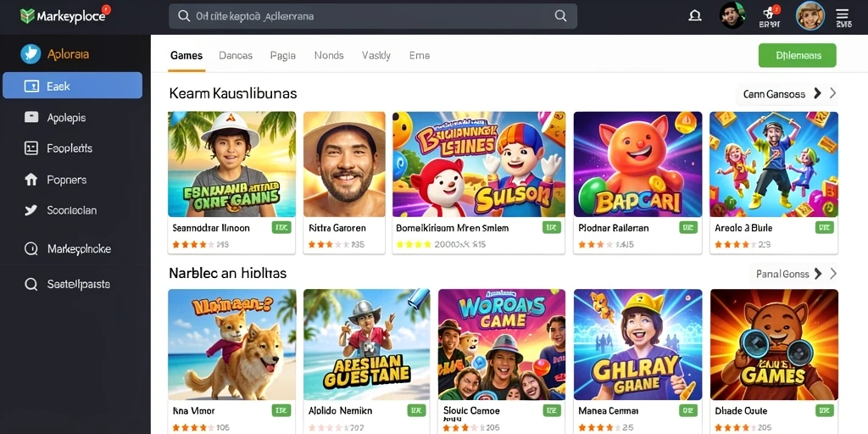Click the Popners home icon

[31, 180]
